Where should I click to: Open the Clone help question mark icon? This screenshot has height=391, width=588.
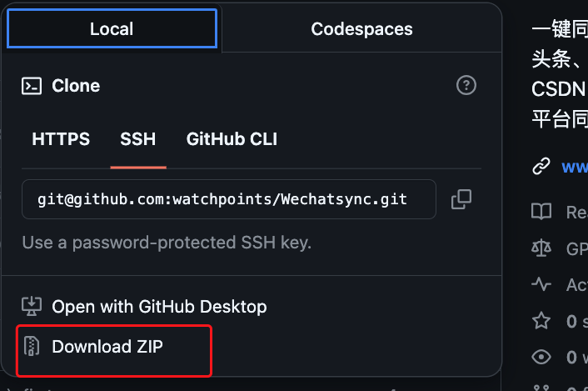[466, 86]
